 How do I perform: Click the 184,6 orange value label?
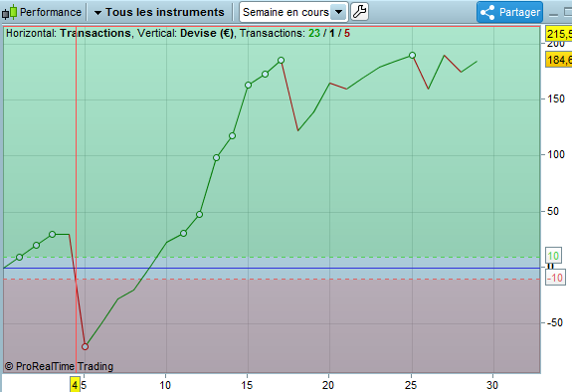point(559,59)
